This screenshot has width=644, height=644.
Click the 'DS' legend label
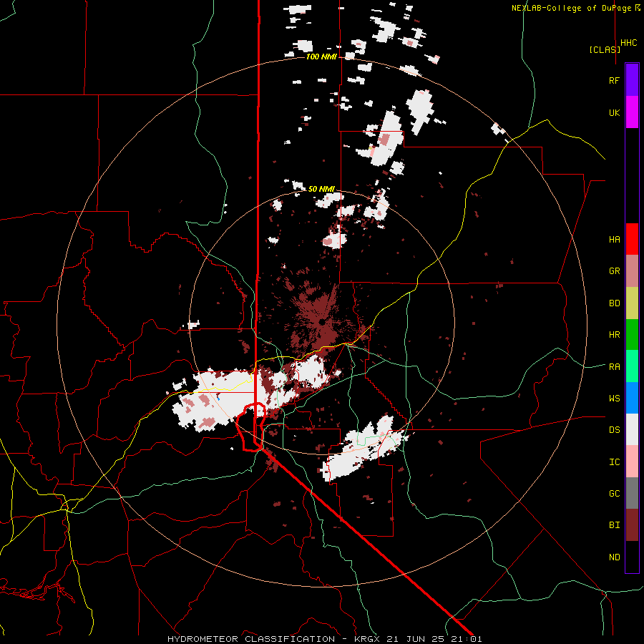click(x=614, y=429)
